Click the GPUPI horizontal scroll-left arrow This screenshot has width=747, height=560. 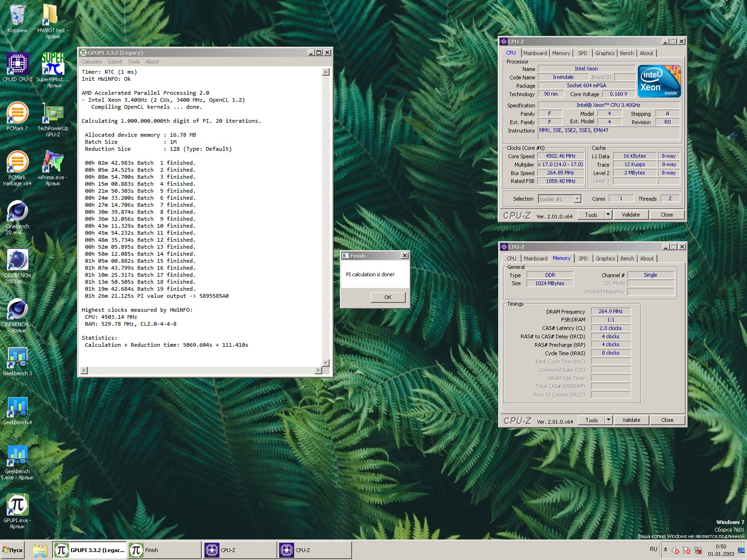[84, 371]
